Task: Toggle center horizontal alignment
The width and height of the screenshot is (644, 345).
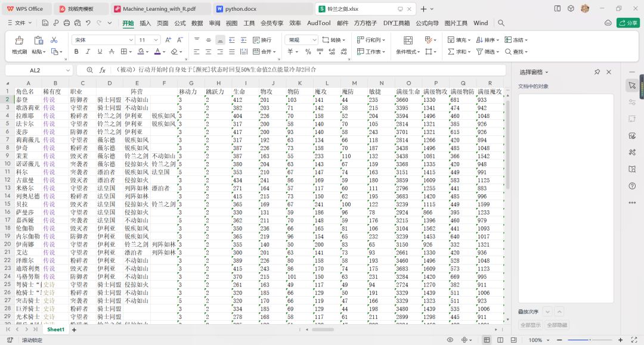Action: 208,52
